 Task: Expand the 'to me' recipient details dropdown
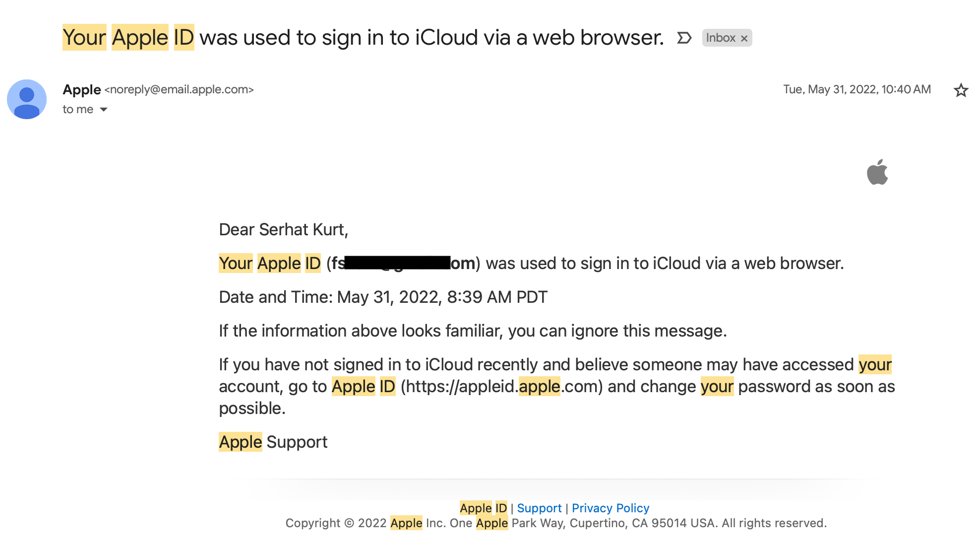pos(104,109)
